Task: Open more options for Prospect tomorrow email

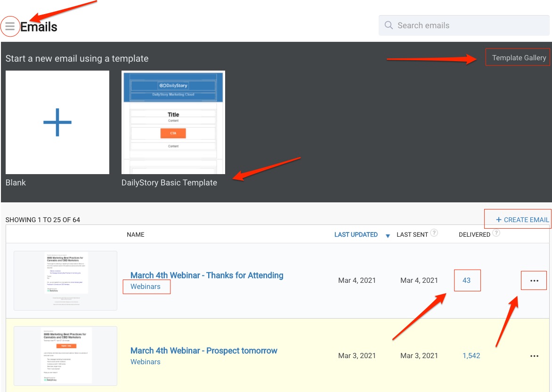Action: (x=534, y=356)
